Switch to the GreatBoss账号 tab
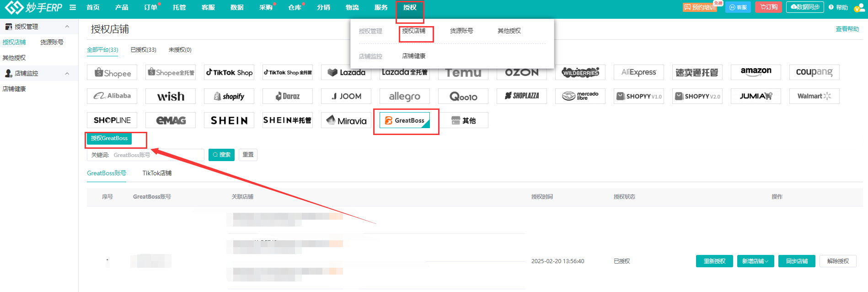Viewport: 868px width, 292px height. pos(107,173)
